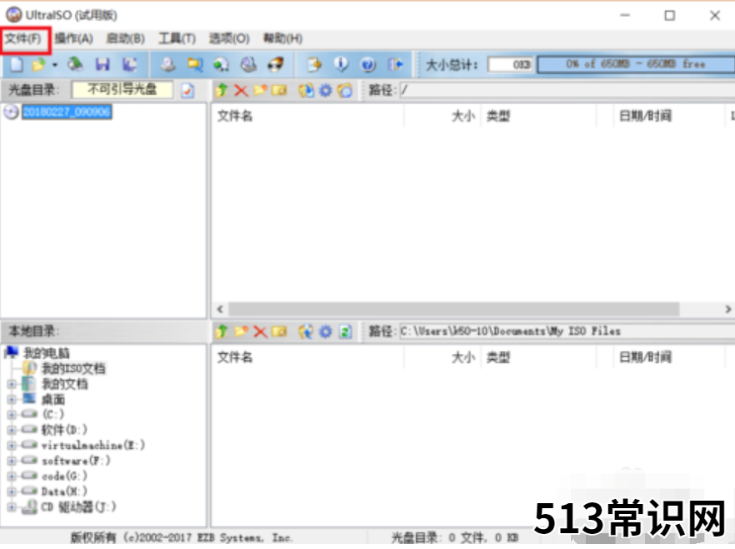The width and height of the screenshot is (735, 549).
Task: Click the 0% of 650MB capacity bar
Action: click(x=636, y=64)
